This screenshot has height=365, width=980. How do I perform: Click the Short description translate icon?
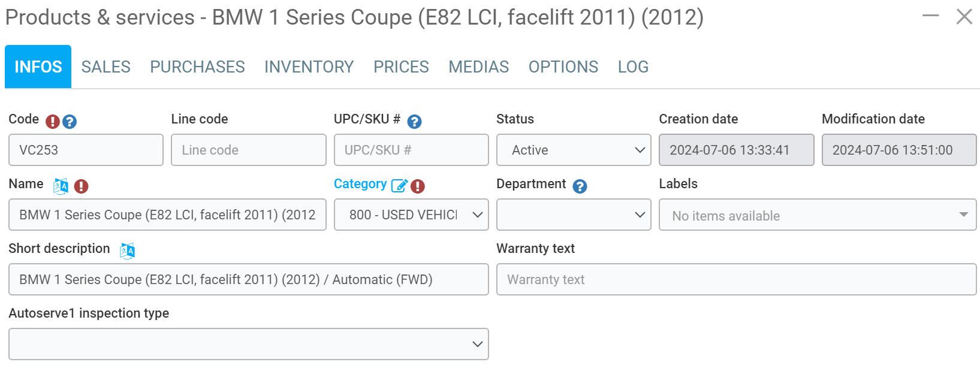[128, 251]
